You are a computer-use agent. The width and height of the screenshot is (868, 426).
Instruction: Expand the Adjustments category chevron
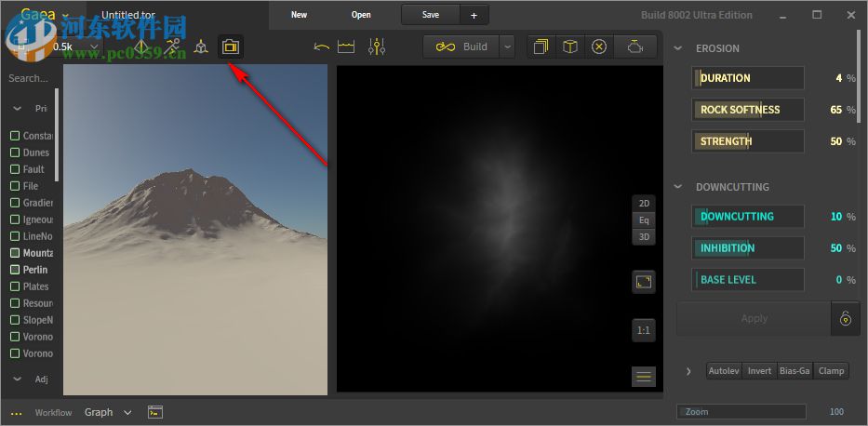[17, 379]
